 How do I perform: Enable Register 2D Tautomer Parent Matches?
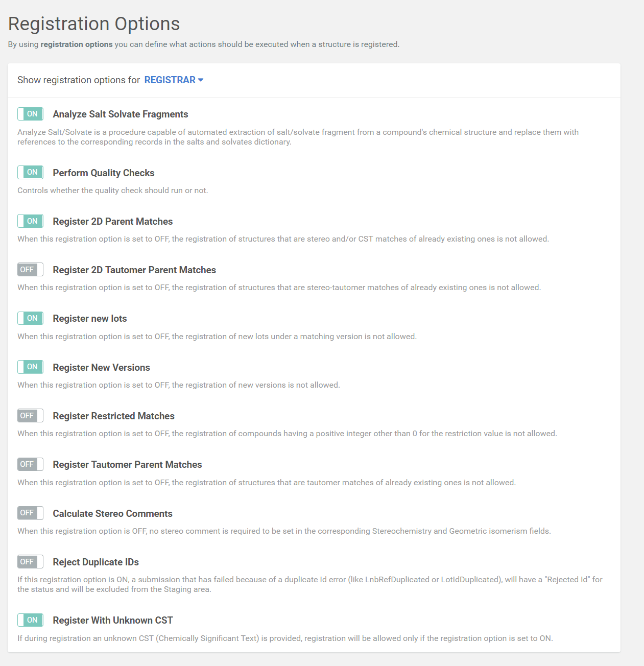click(x=30, y=269)
